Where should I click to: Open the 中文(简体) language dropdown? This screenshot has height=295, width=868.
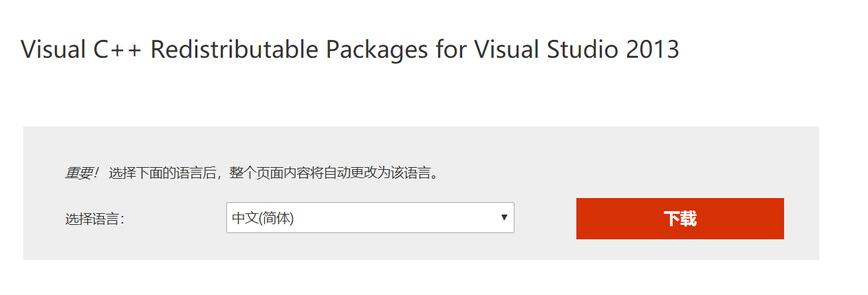click(370, 218)
